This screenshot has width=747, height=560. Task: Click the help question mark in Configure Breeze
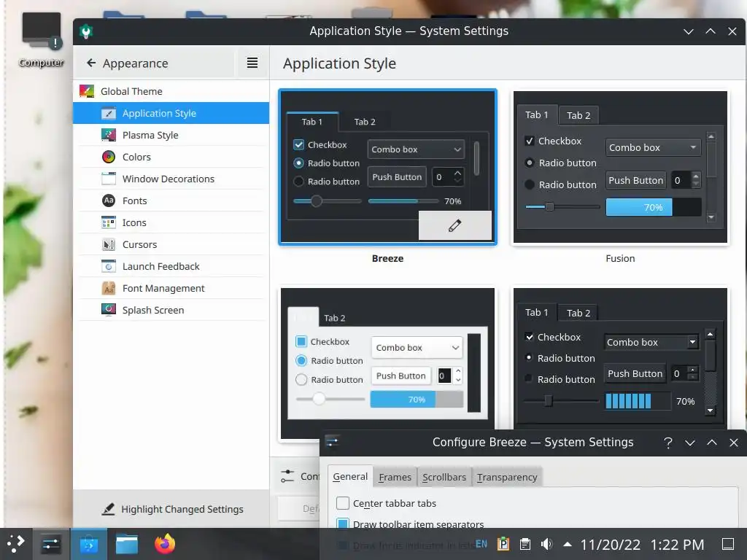[x=668, y=443]
